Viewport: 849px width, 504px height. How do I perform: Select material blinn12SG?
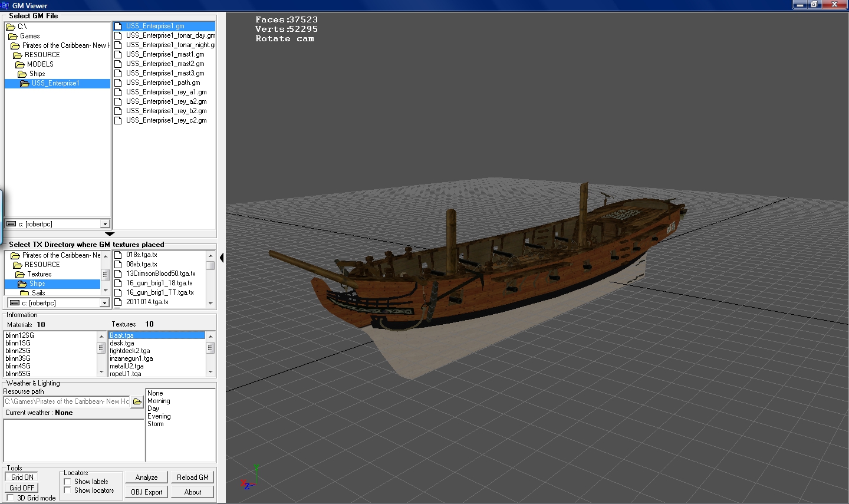click(x=19, y=335)
